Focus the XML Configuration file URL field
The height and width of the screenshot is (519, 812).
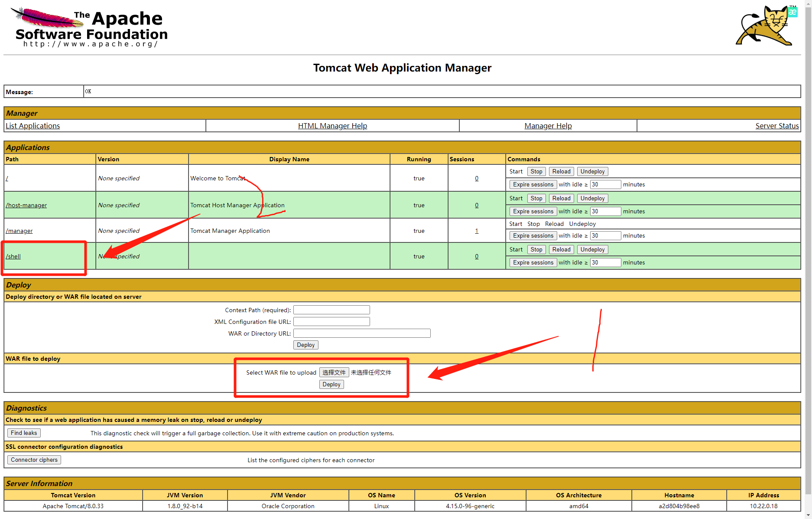pyautogui.click(x=331, y=322)
